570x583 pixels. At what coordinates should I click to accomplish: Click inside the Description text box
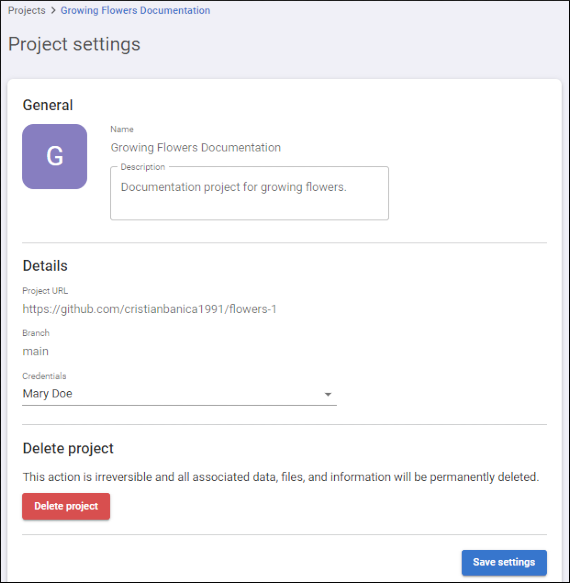[249, 193]
